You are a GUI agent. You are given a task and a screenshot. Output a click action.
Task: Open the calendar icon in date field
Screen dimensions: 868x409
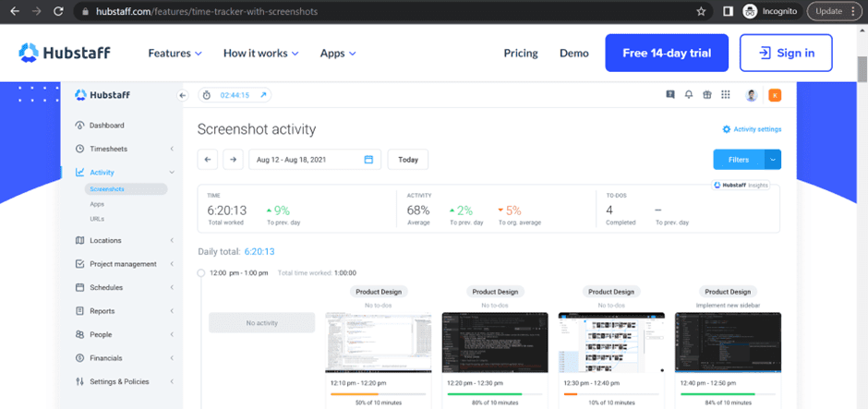pyautogui.click(x=368, y=160)
